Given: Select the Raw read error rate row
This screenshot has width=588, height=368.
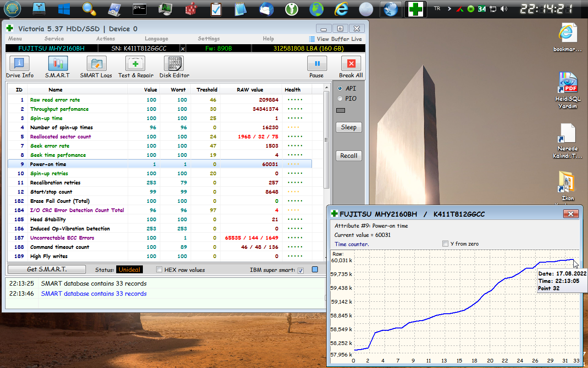Looking at the screenshot, I should click(160, 100).
